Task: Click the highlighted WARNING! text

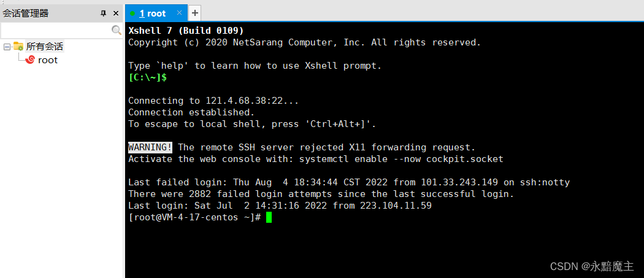Action: click(x=150, y=147)
